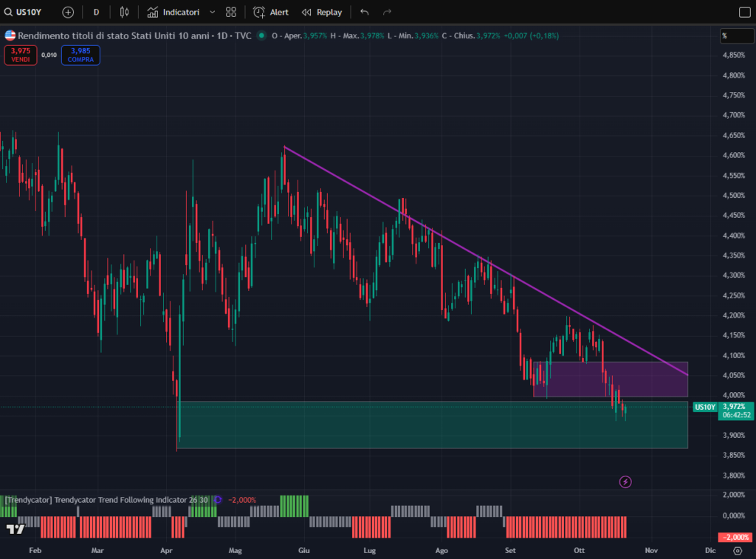The image size is (756, 559).
Task: Open the % price scale unit selector
Action: [x=735, y=35]
